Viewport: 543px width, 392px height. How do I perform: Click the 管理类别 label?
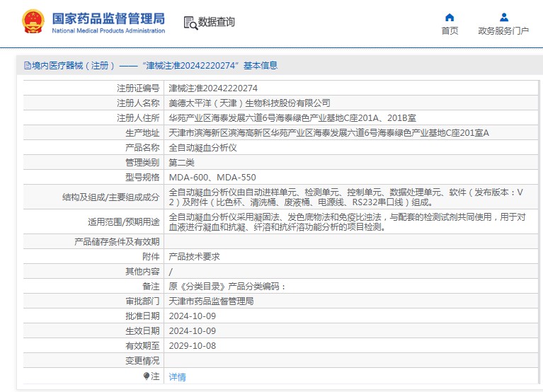click(x=142, y=163)
